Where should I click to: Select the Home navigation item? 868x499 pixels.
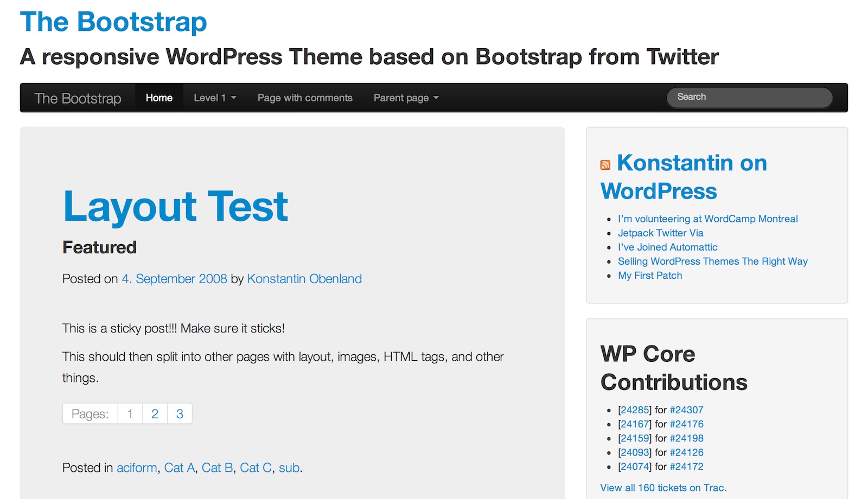click(x=159, y=98)
